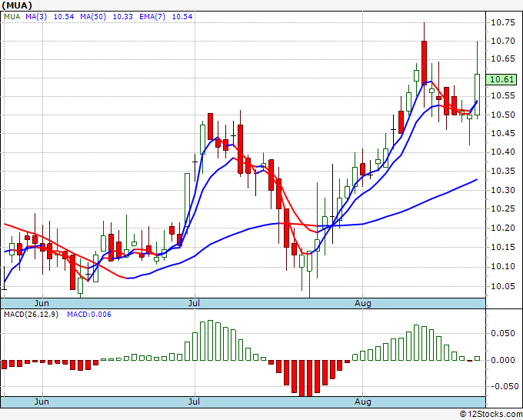Viewport: 523px width, 420px height.
Task: Click the MACD:0.006 value label
Action: [89, 315]
